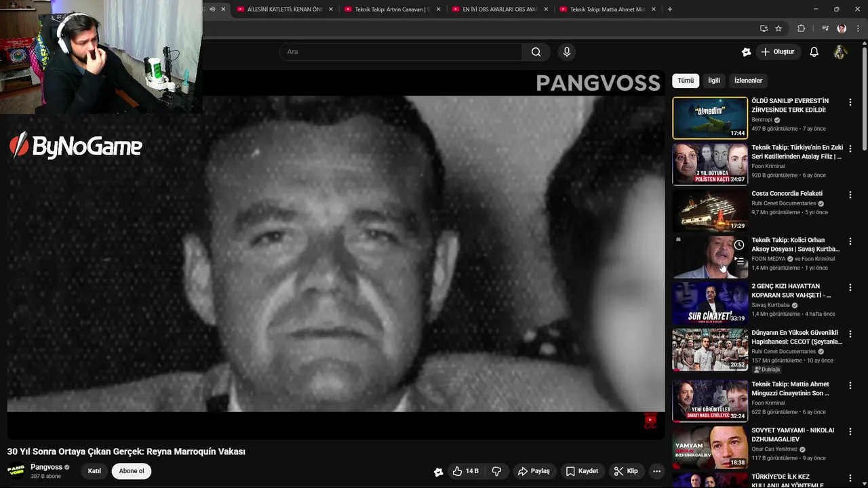Open options for Mattia Ahmet Minguzzi video
Image resolution: width=868 pixels, height=488 pixels.
pyautogui.click(x=850, y=385)
